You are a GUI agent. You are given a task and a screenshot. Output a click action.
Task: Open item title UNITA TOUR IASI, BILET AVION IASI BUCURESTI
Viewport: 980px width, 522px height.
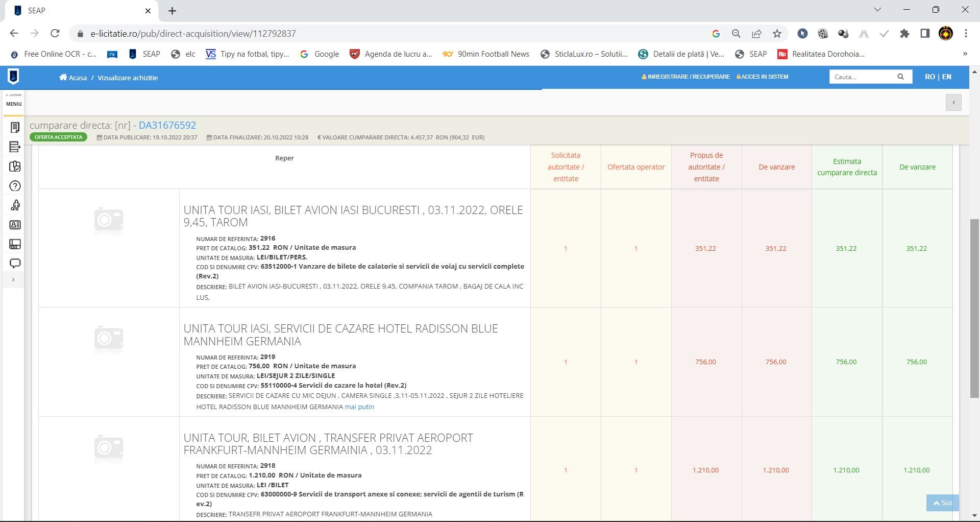tap(353, 216)
